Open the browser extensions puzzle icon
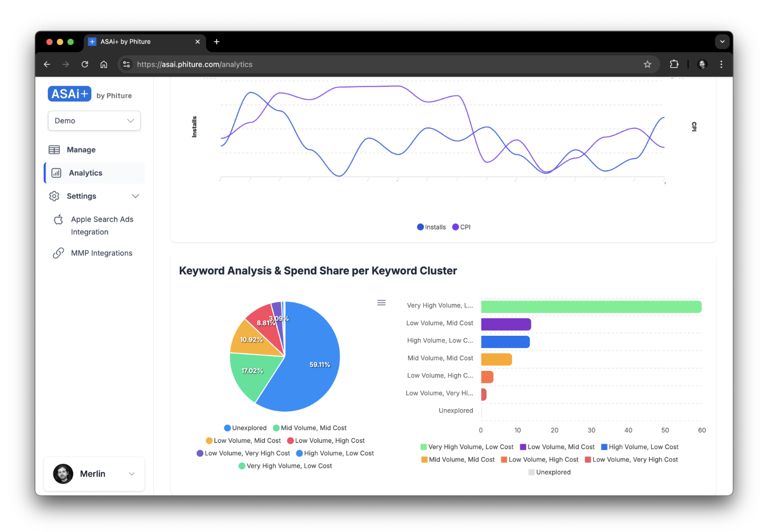 674,64
